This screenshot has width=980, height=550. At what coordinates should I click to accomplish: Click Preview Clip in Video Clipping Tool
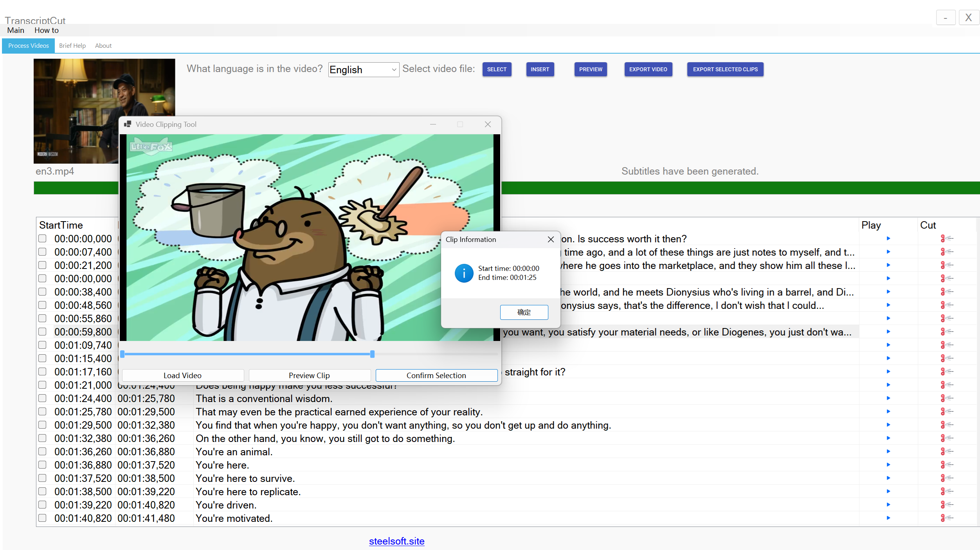[x=310, y=375]
